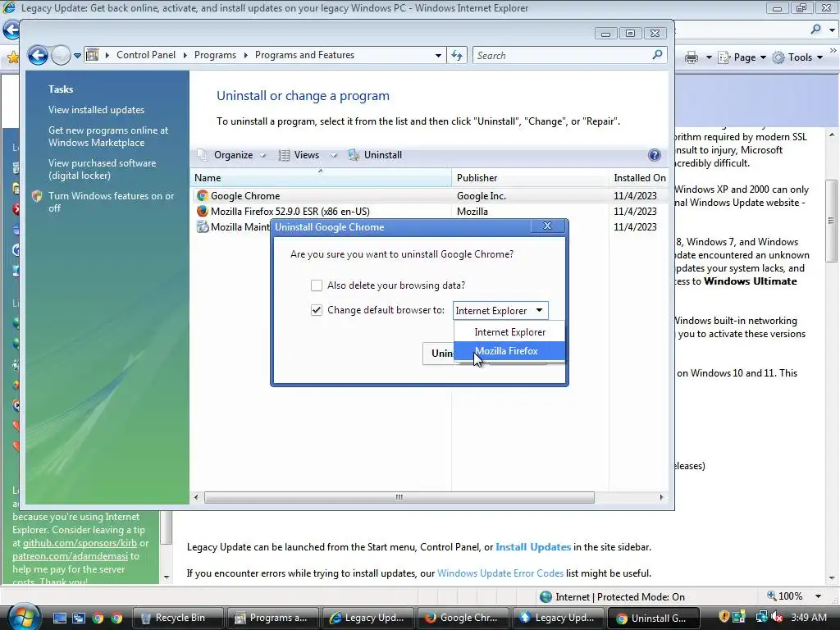Click the Views toolbar icon
Image resolution: width=840 pixels, height=630 pixels.
click(284, 155)
